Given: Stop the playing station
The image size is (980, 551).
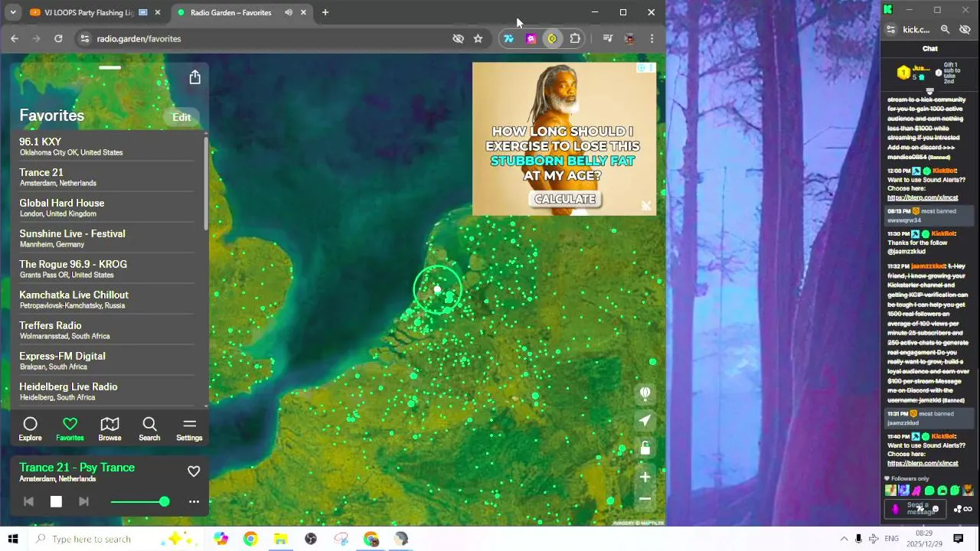Looking at the screenshot, I should [x=56, y=501].
